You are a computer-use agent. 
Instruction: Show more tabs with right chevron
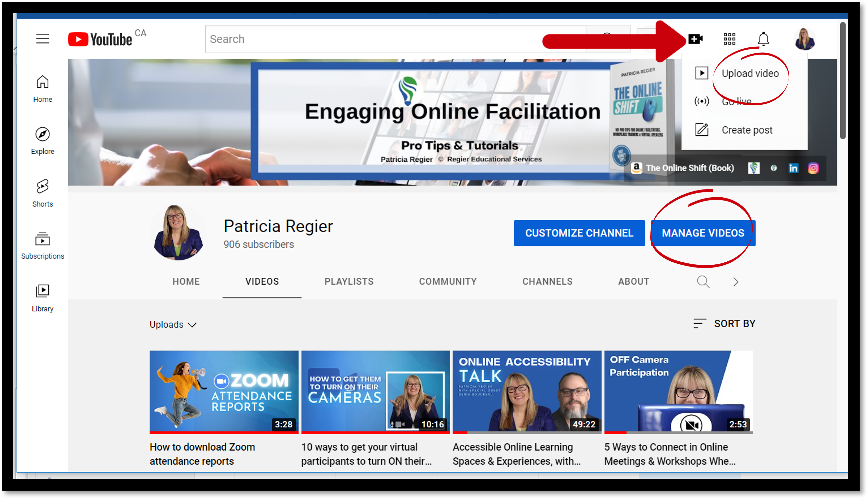click(x=736, y=282)
